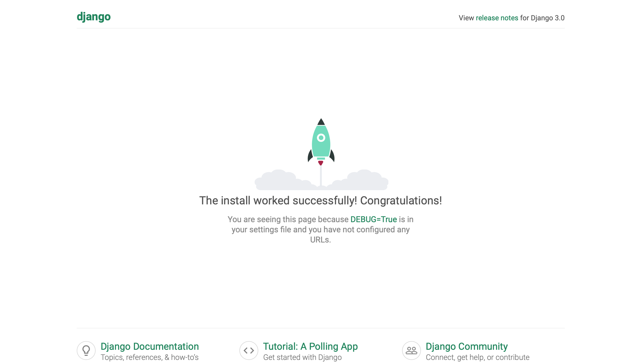Click 'Topics, references, & how-to's' text
Viewport: 640px width, 364px height.
click(149, 357)
